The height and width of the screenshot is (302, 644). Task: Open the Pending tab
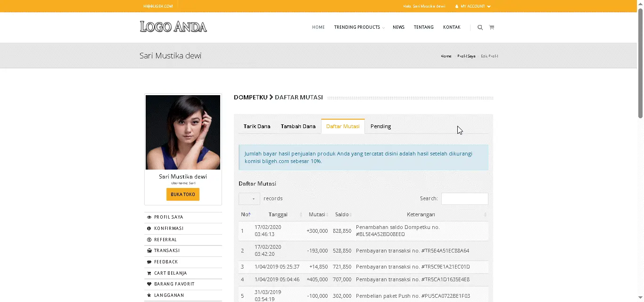pyautogui.click(x=380, y=126)
